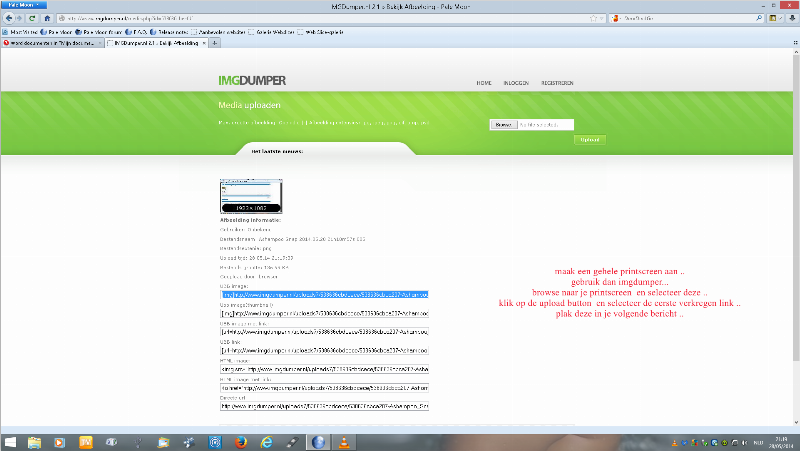Image resolution: width=800 pixels, height=451 pixels.
Task: Open the Aanbevolen websites bookmark
Action: [218, 32]
